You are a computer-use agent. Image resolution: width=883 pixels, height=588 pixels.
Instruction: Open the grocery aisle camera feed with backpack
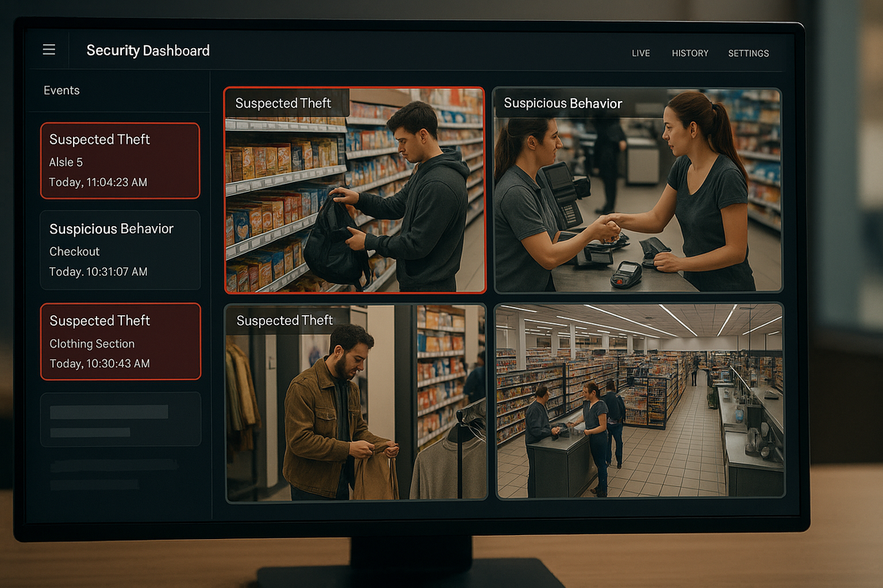click(x=355, y=190)
